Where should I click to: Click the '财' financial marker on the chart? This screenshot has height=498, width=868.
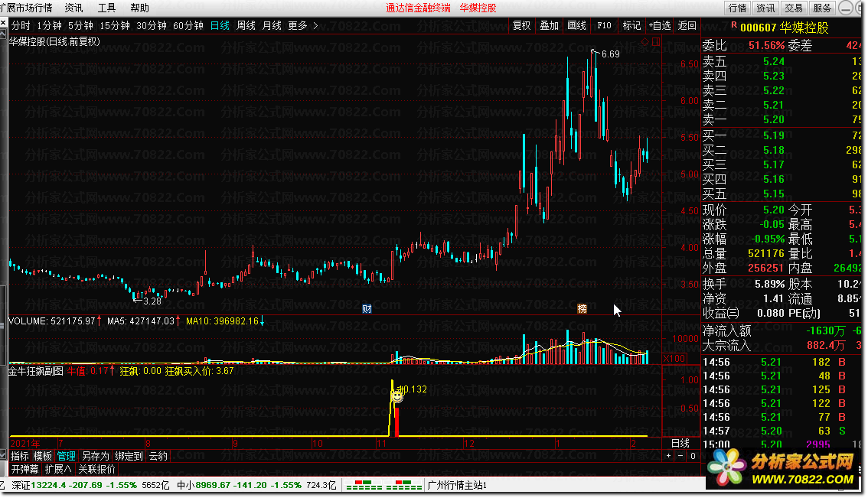tap(367, 309)
